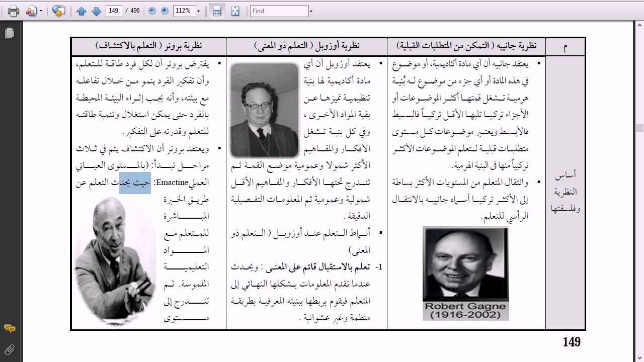Open the zoom level dropdown arrow
Screen dimensions: 644x362
(198, 11)
